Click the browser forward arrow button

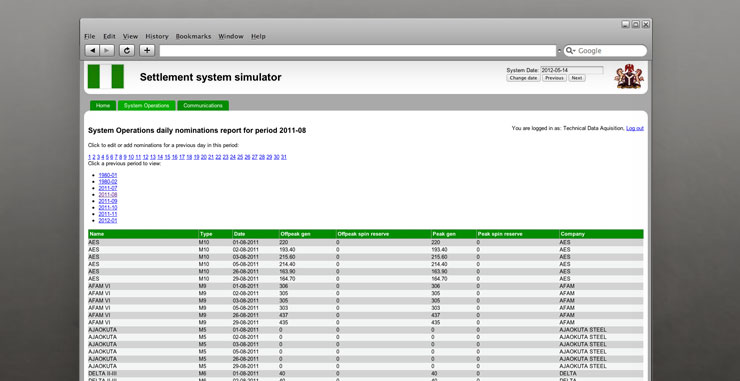(107, 51)
